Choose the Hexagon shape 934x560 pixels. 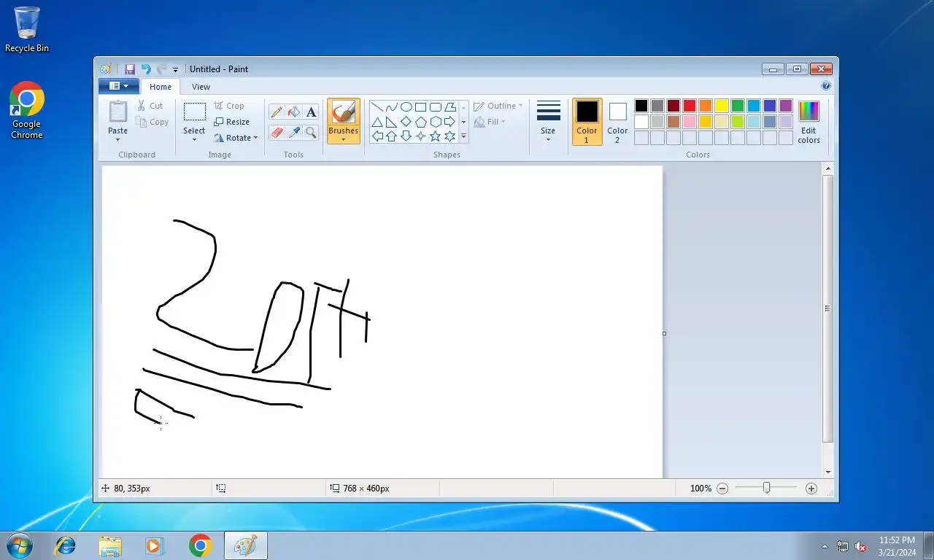(436, 122)
